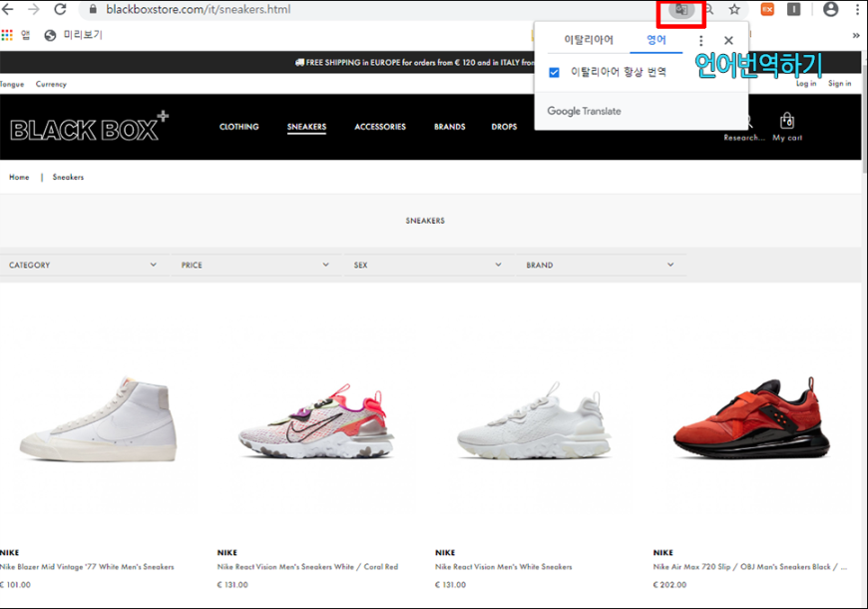Screen dimensions: 868x609
Task: Switch to the 영어 tab
Action: coord(656,40)
